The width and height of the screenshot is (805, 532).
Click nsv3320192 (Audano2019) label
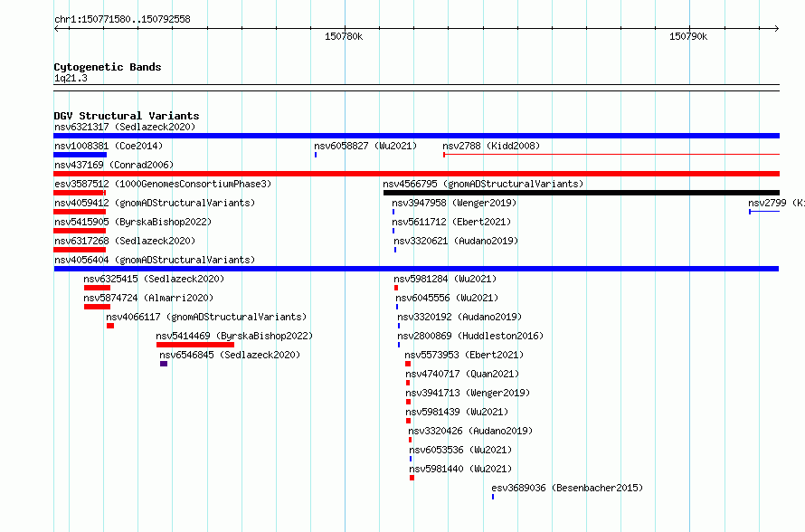459,317
